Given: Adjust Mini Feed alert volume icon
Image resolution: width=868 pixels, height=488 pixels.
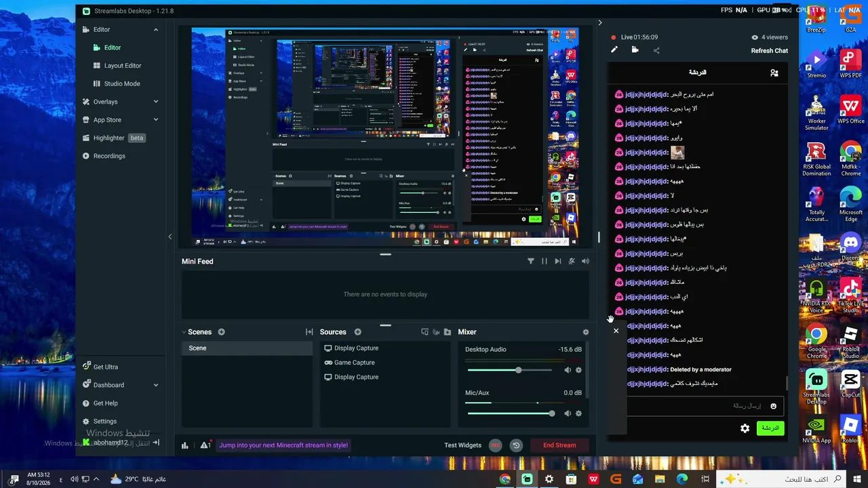Looking at the screenshot, I should (x=585, y=261).
